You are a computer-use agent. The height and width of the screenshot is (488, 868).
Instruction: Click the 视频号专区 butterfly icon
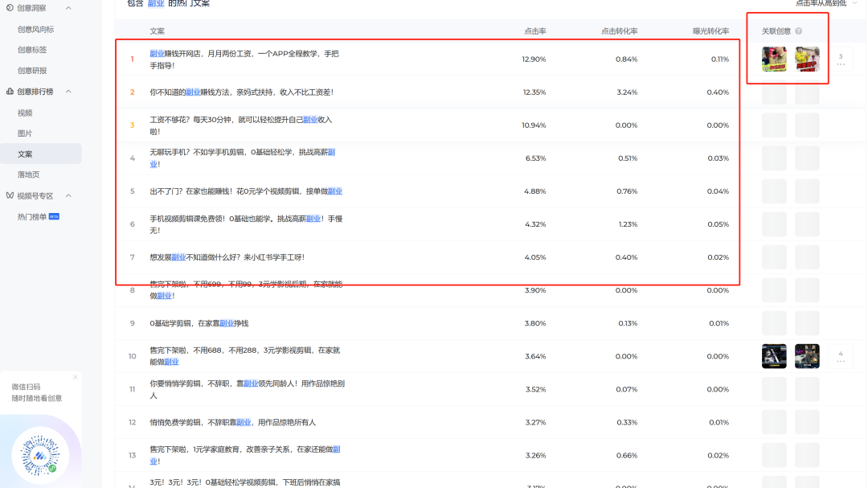(10, 195)
